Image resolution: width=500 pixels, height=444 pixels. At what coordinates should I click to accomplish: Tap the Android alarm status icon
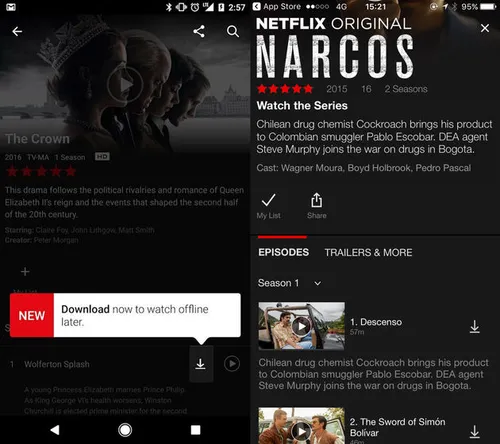195,7
